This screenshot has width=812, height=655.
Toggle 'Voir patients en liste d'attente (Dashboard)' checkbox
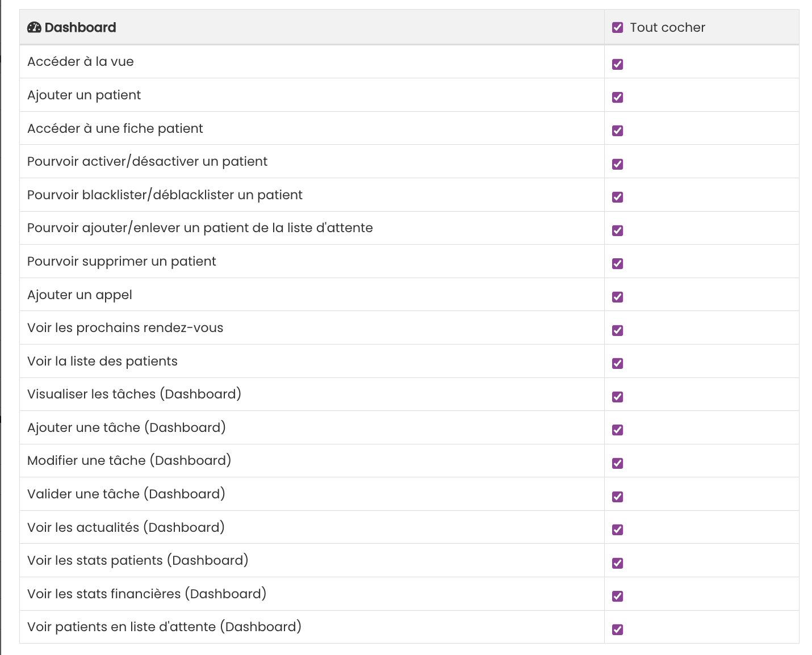618,629
